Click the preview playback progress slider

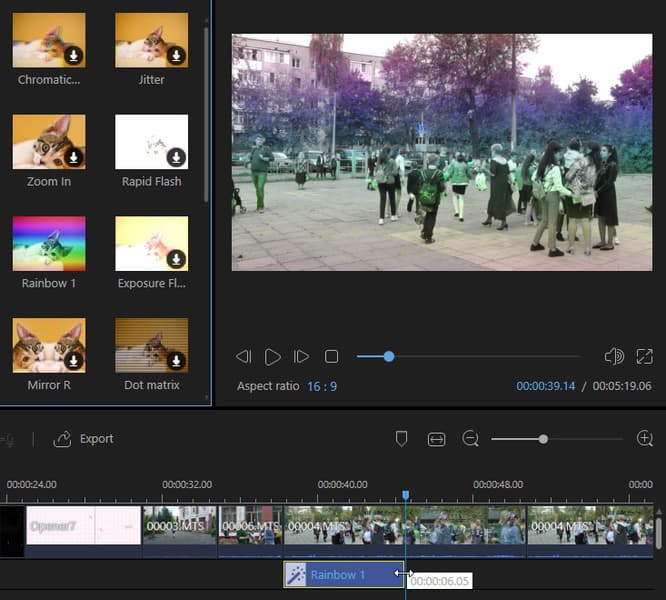[x=469, y=357]
